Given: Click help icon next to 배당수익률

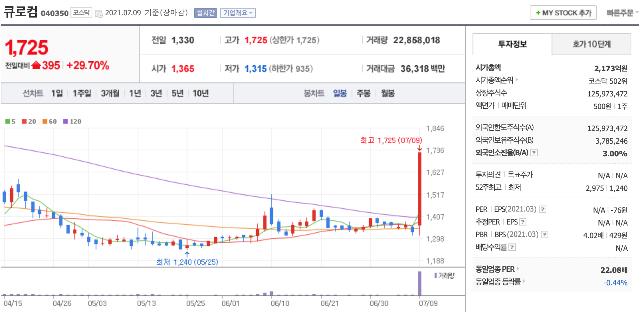Looking at the screenshot, I should pyautogui.click(x=512, y=247).
